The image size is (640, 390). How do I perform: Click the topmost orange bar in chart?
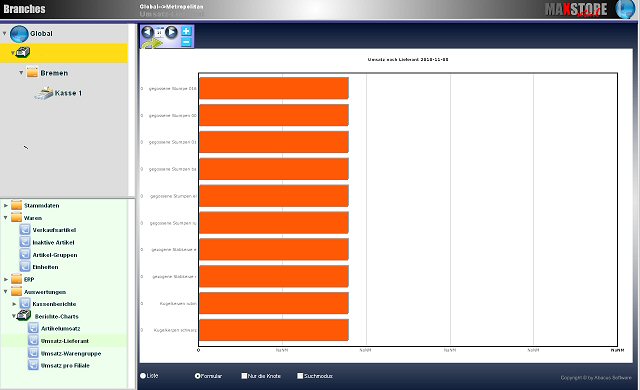click(x=274, y=88)
